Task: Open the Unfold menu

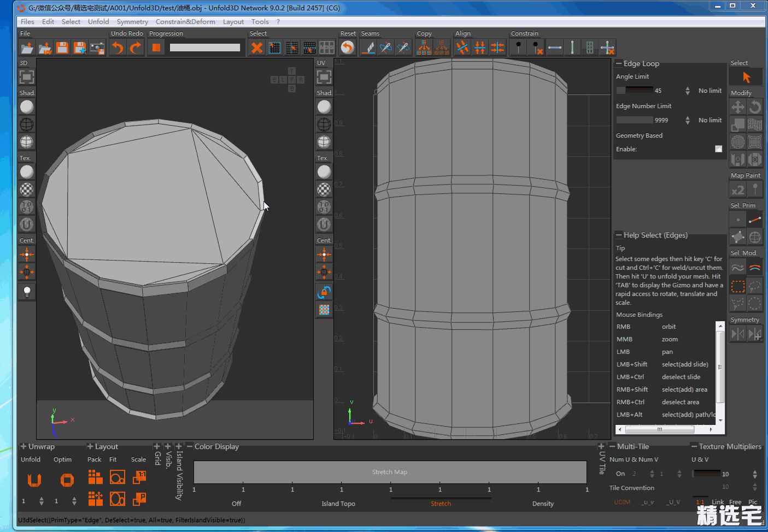Action: [98, 21]
